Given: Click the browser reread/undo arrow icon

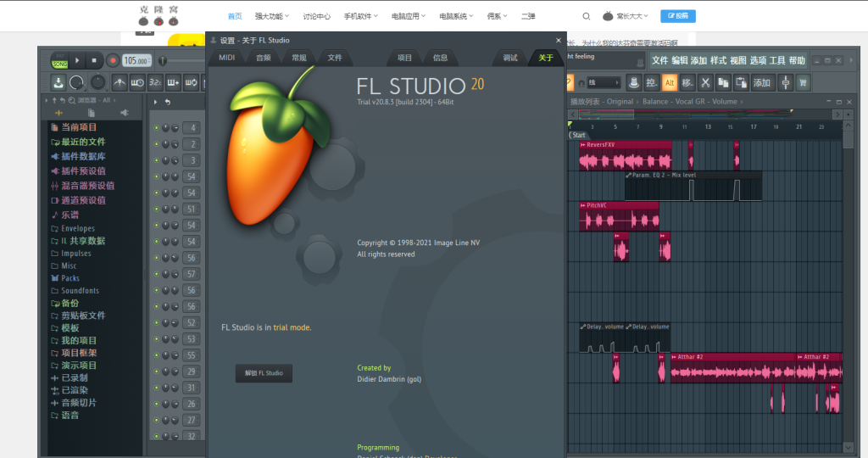Looking at the screenshot, I should click(63, 100).
